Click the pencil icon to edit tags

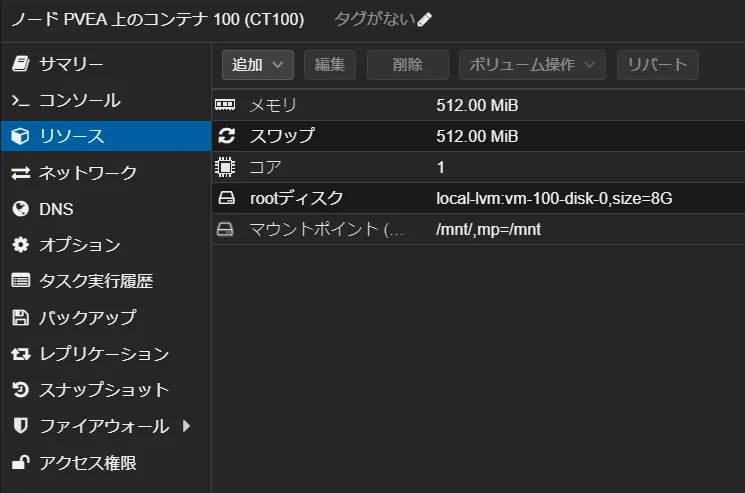424,19
